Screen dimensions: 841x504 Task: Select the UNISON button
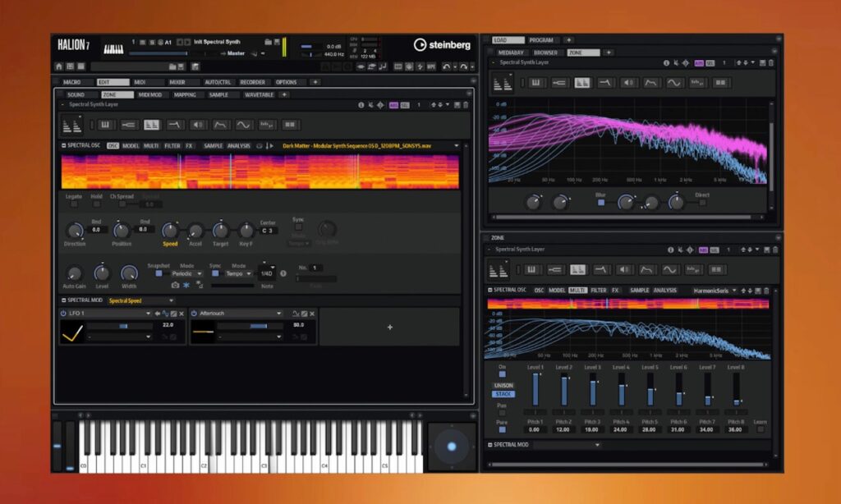click(503, 386)
